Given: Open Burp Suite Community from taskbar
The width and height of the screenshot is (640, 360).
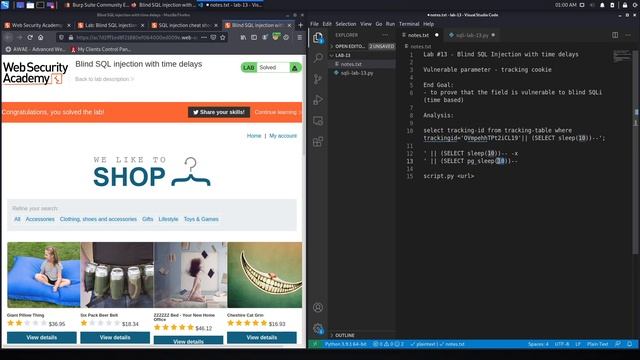Looking at the screenshot, I should [x=96, y=5].
